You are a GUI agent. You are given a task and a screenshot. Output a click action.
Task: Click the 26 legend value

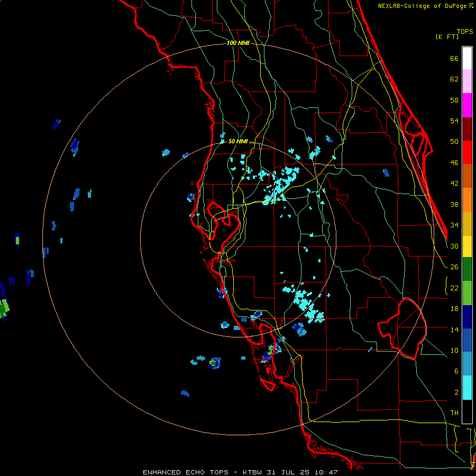point(454,267)
